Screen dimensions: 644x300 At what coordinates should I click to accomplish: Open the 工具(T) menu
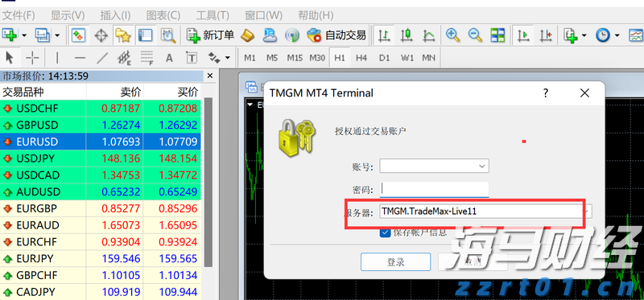213,15
